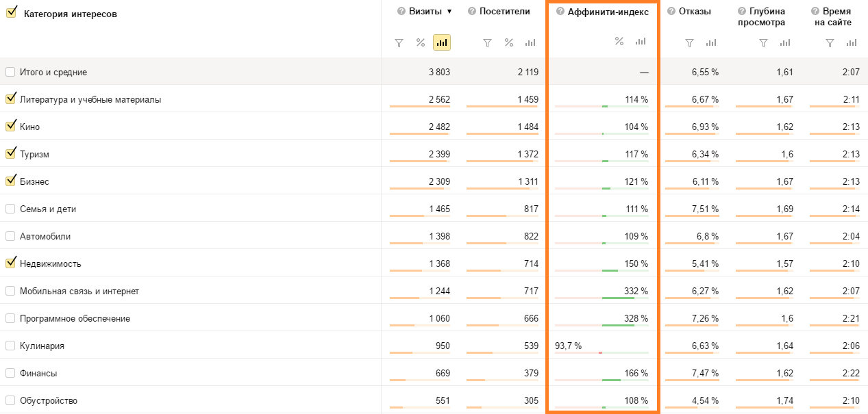Toggle the Категория интересов header checkbox

click(x=11, y=13)
